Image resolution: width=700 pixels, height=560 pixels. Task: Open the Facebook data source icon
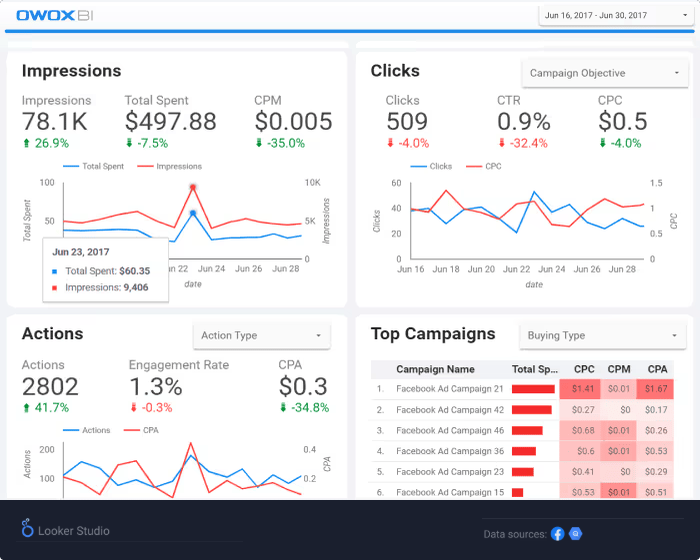(558, 534)
